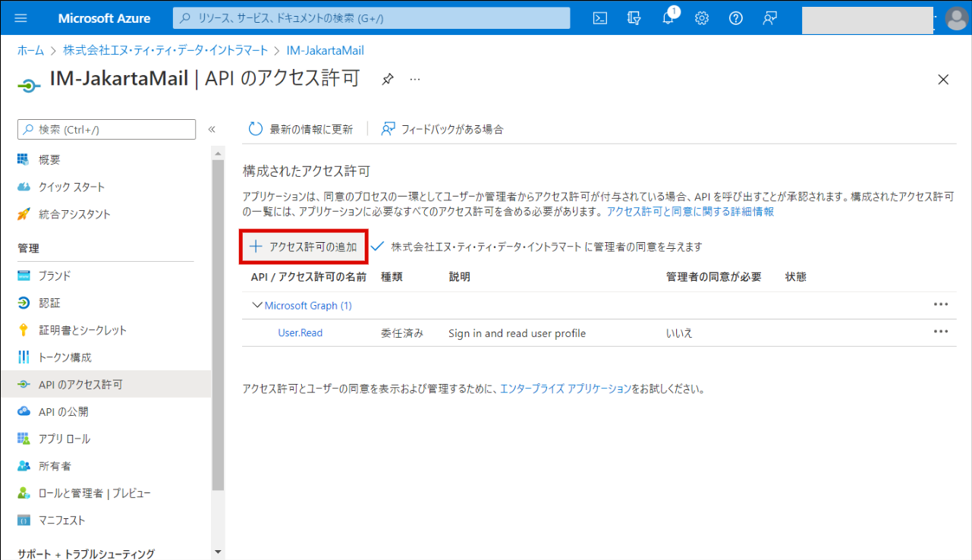Image resolution: width=972 pixels, height=560 pixels.
Task: Click the top resource search box
Action: [372, 18]
